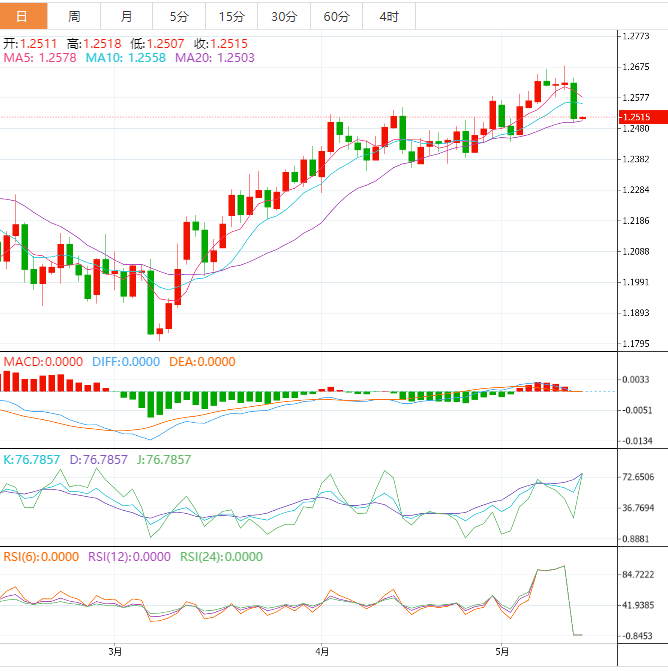Switch to the 5分 timeframe

(178, 17)
